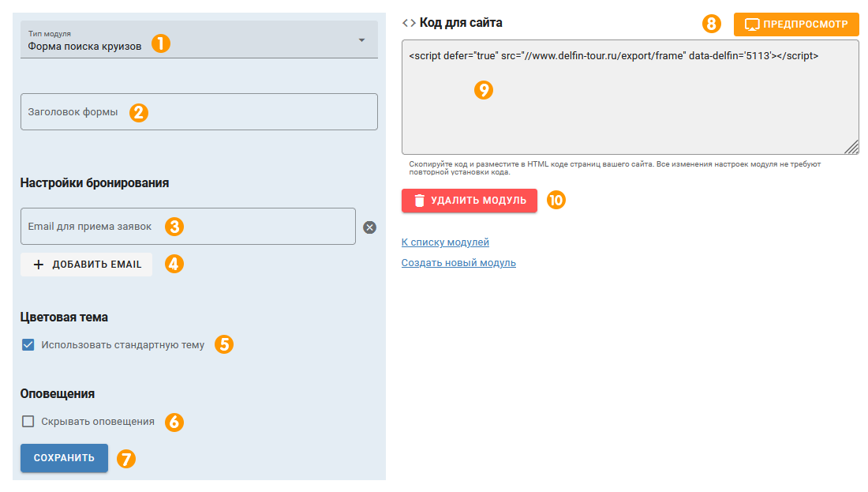The image size is (868, 492).
Task: Click the code text area resize handle
Action: coord(852,148)
